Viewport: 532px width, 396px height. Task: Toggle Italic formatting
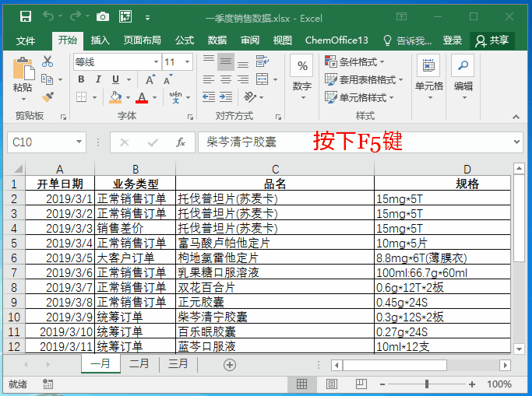click(98, 79)
